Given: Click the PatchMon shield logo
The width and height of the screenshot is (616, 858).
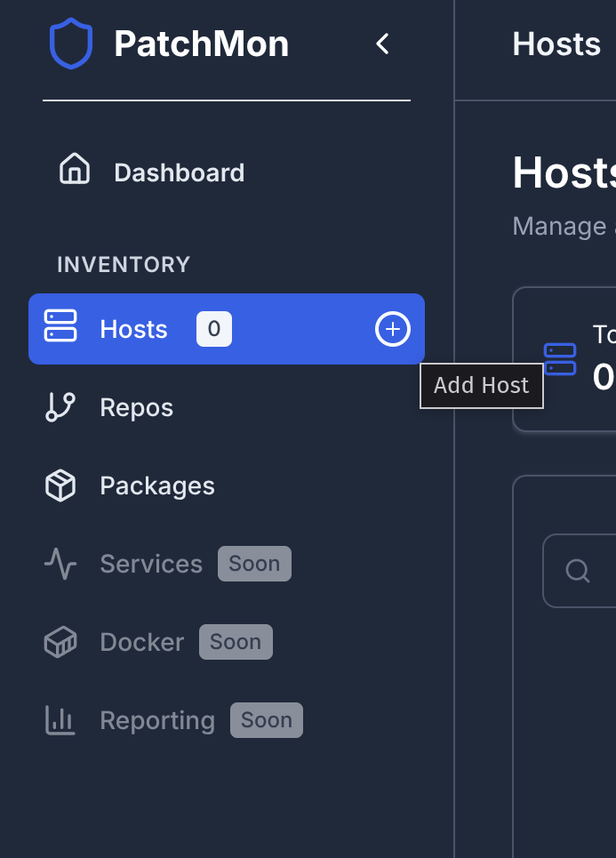Looking at the screenshot, I should click(x=71, y=44).
